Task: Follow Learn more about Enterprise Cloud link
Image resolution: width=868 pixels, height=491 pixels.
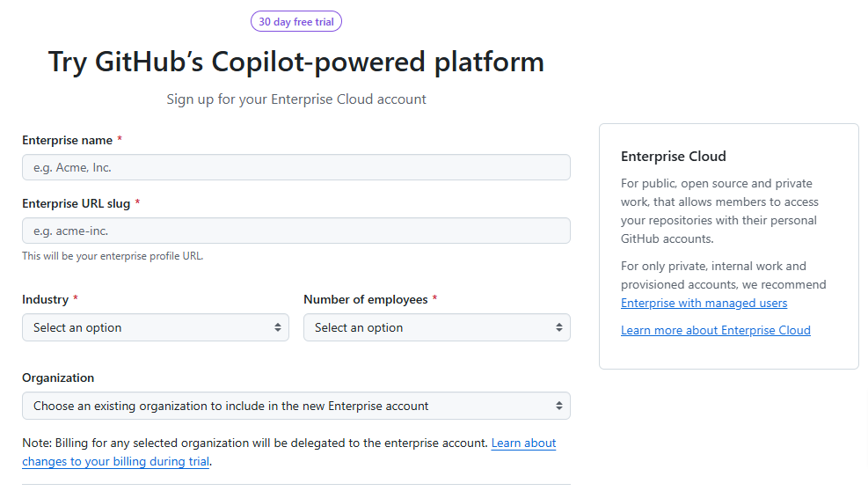Action: pyautogui.click(x=715, y=330)
